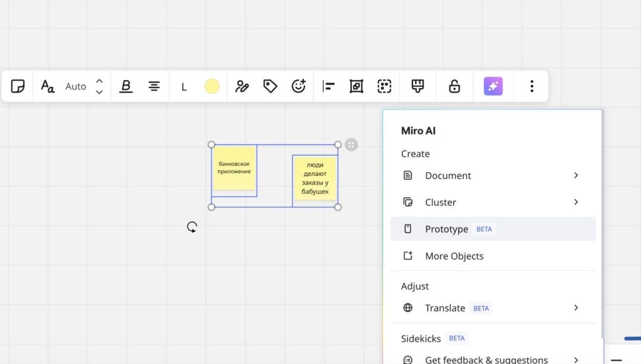Open the sticky note size L selector
Viewport: 641px width, 364px height.
pos(184,87)
